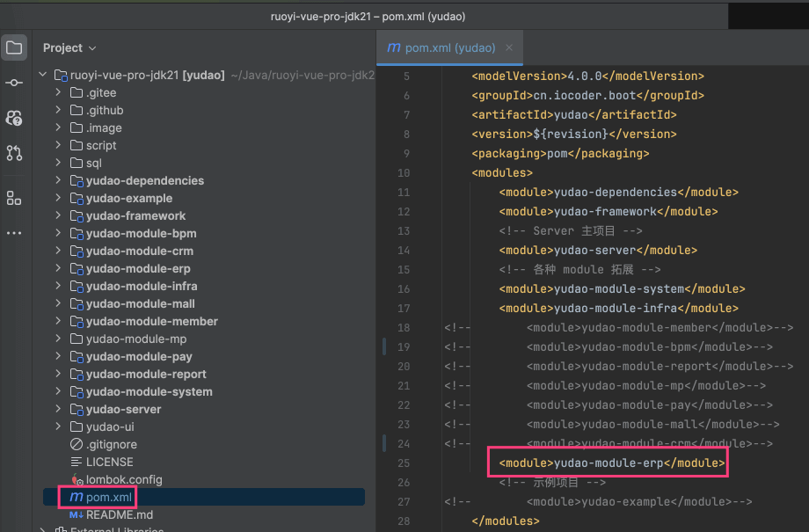Click the lombok.config chili pepper icon
The image size is (809, 532).
[76, 480]
